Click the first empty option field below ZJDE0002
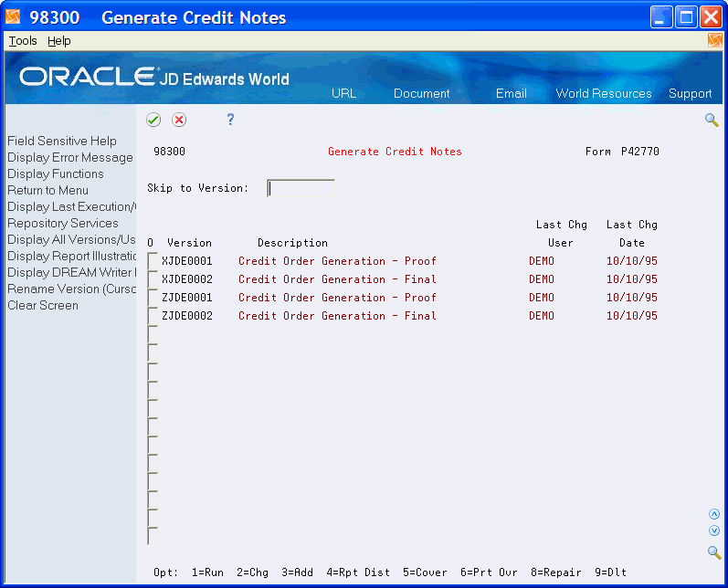The width and height of the screenshot is (728, 588). click(x=153, y=334)
